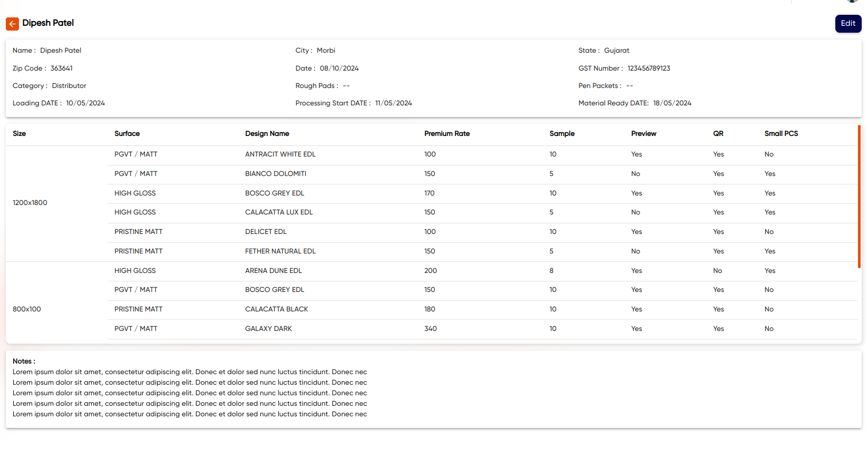
Task: Click the CALACATTA BLACK design row
Action: tap(276, 309)
